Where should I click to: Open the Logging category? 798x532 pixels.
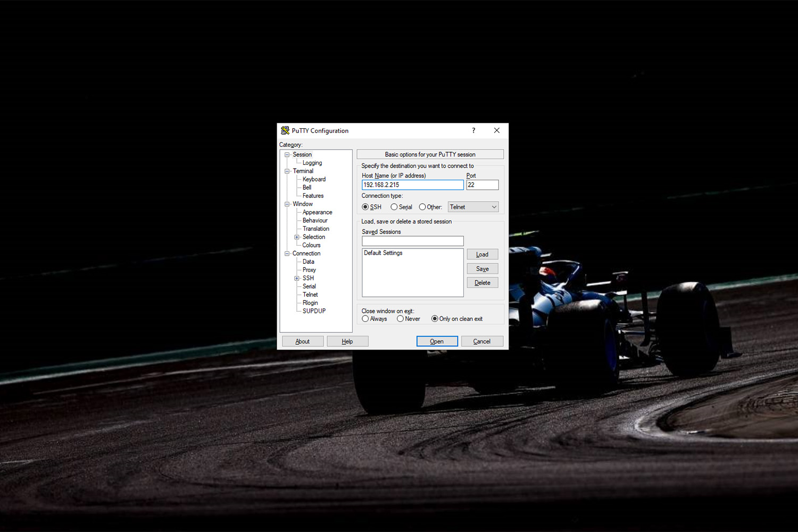(x=312, y=163)
